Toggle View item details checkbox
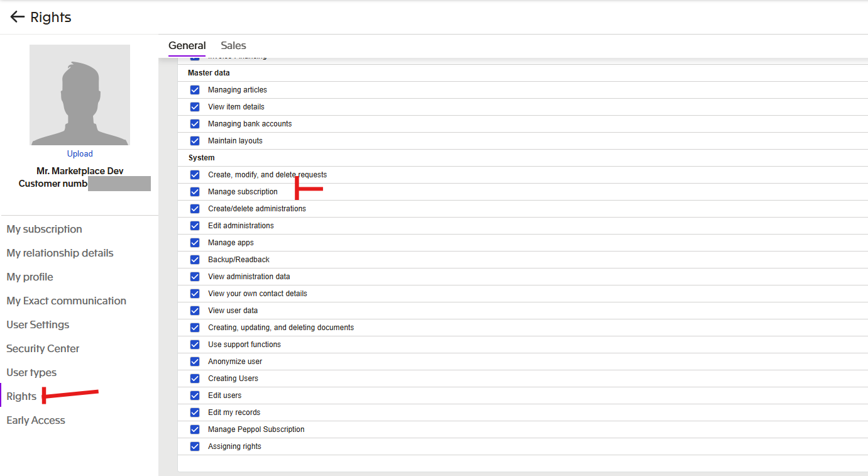Screen dimensions: 868x476 point(195,107)
